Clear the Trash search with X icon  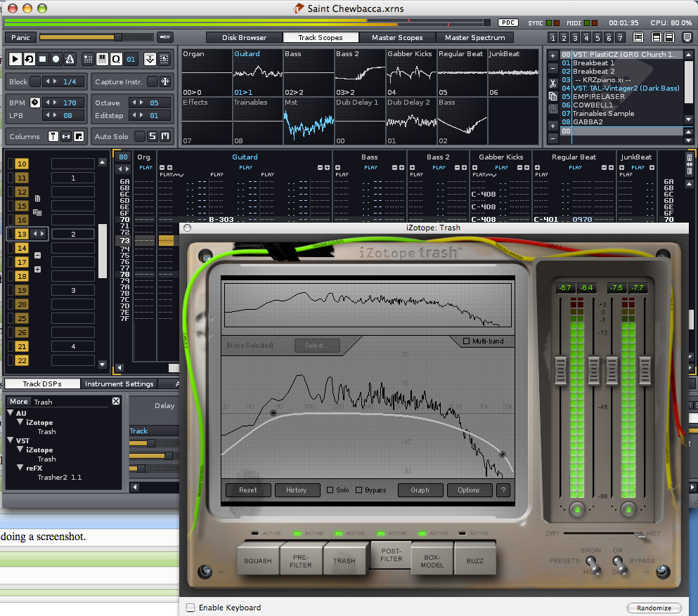[116, 401]
